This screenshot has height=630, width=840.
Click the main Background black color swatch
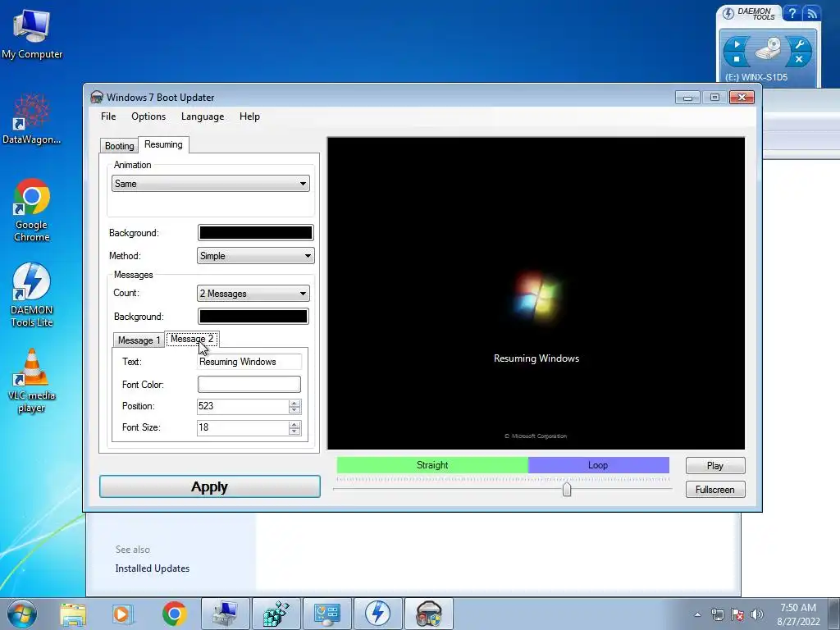(x=256, y=232)
